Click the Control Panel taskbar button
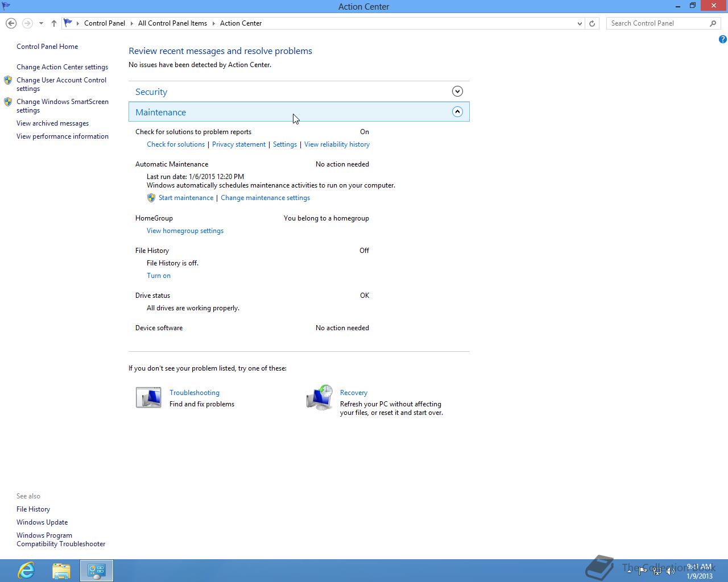Screen dimensions: 728x582 [97, 570]
